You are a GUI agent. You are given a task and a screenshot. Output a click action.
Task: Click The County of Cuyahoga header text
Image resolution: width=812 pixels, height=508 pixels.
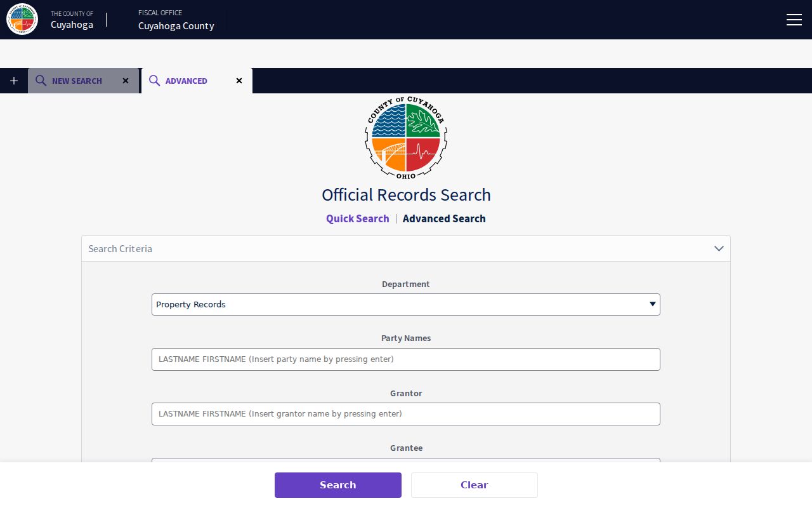(x=72, y=20)
